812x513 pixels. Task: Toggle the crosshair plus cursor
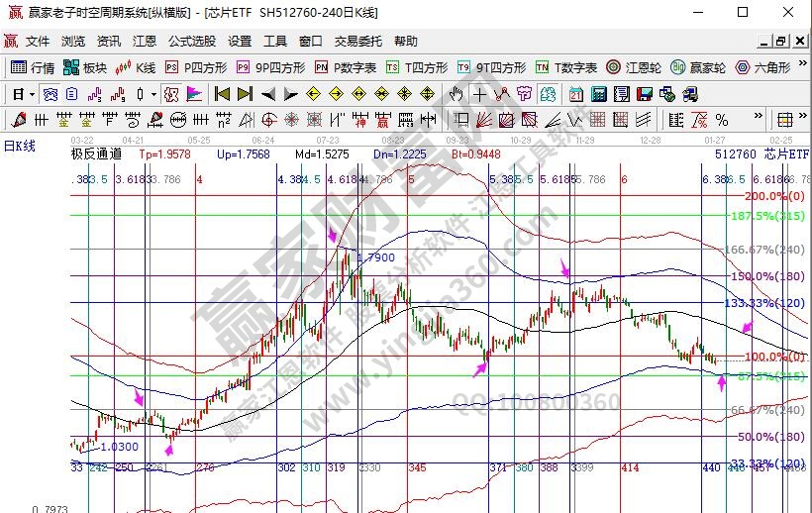(479, 94)
